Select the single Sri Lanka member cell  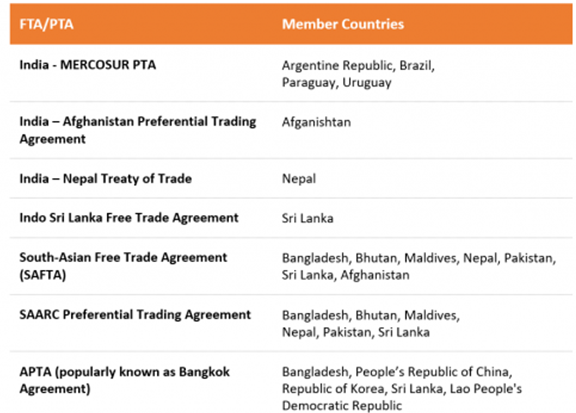[307, 218]
